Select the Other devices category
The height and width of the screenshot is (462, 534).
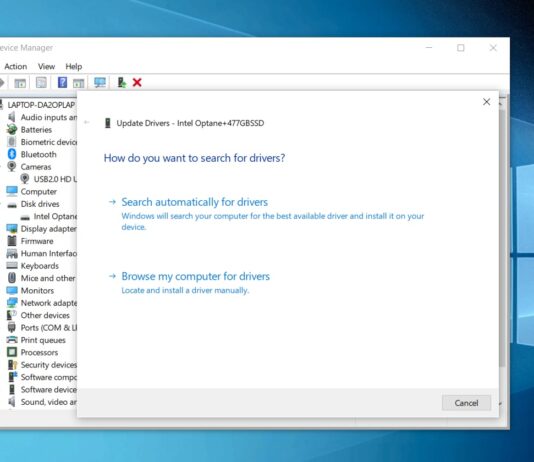pos(45,315)
